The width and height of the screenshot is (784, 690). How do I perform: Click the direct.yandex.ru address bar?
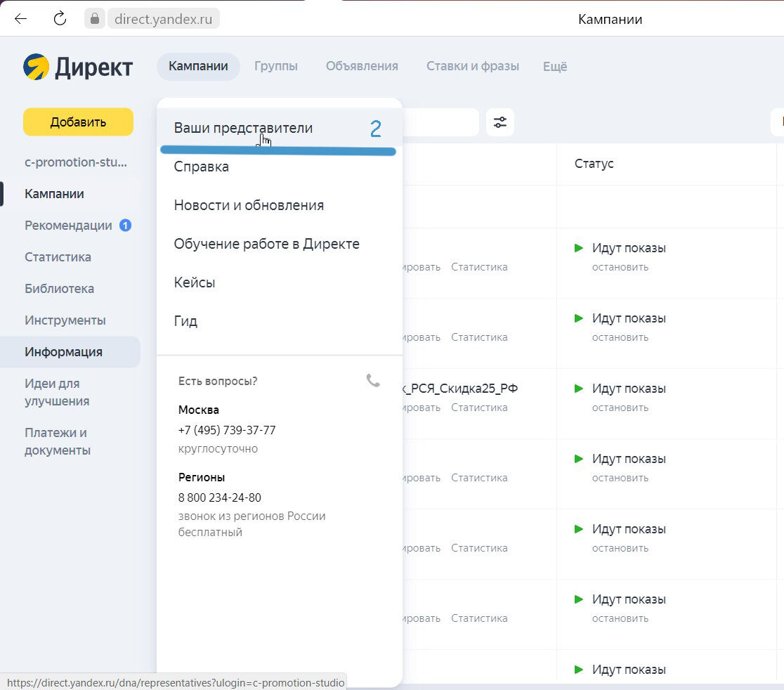pos(163,19)
